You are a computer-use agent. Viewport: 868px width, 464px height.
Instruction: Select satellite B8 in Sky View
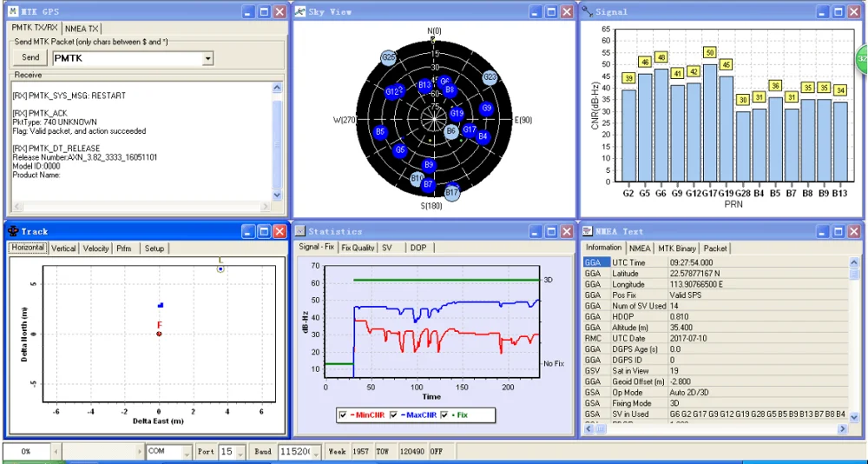[x=450, y=89]
